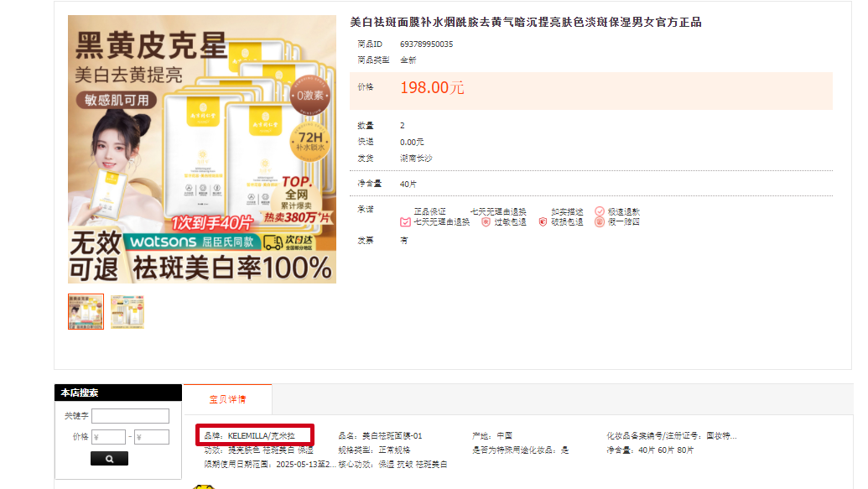Screen dimensions: 868x489
Task: Click the 破损包退 shield icon
Action: pyautogui.click(x=543, y=222)
